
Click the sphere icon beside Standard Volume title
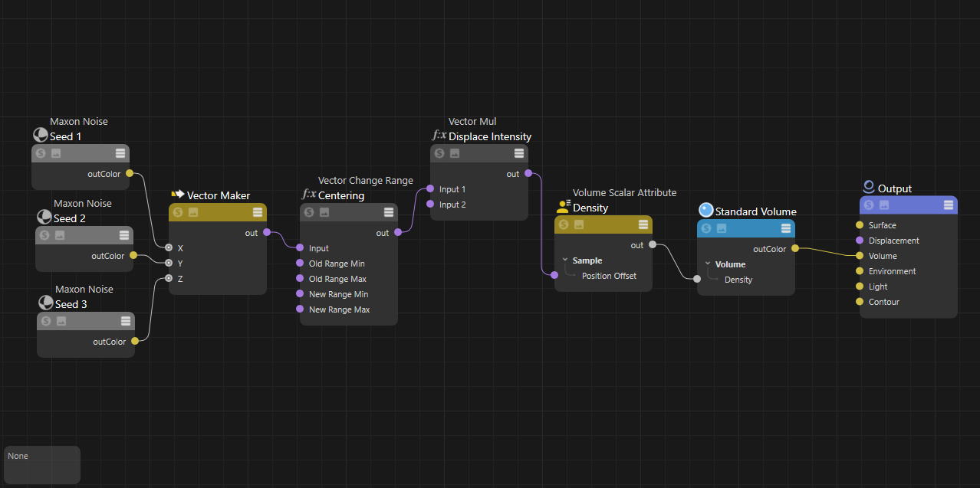point(705,211)
